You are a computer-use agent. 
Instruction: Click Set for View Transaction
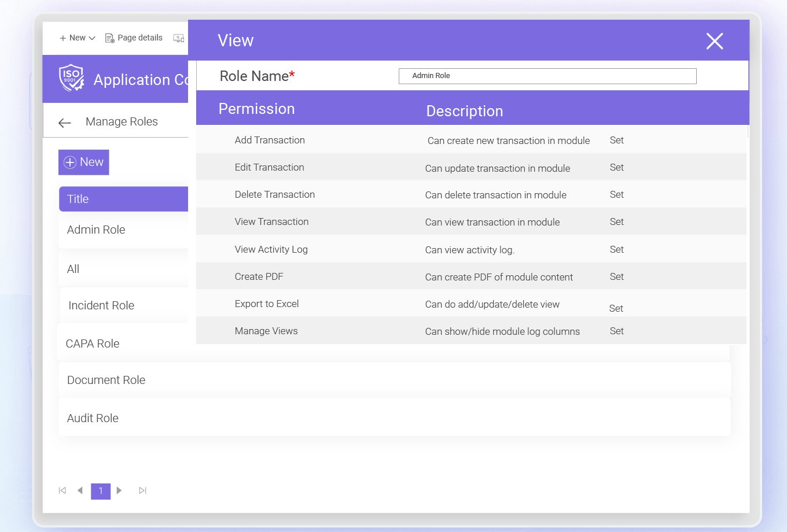617,222
